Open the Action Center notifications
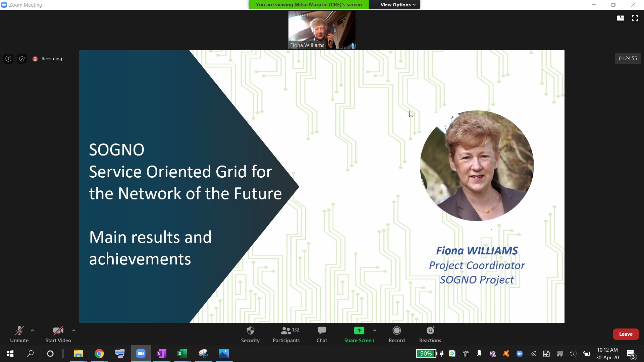 tap(631, 354)
